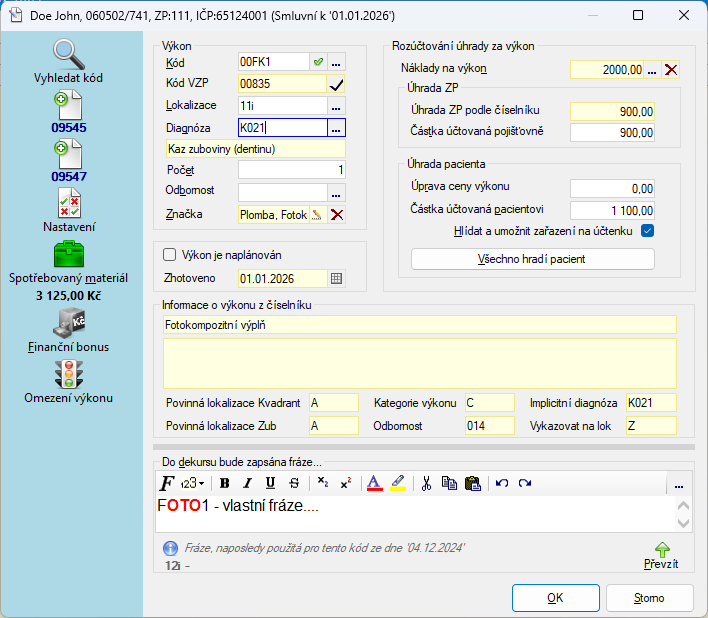
Task: Open calendar picker for Zhotoveno date
Action: click(337, 279)
